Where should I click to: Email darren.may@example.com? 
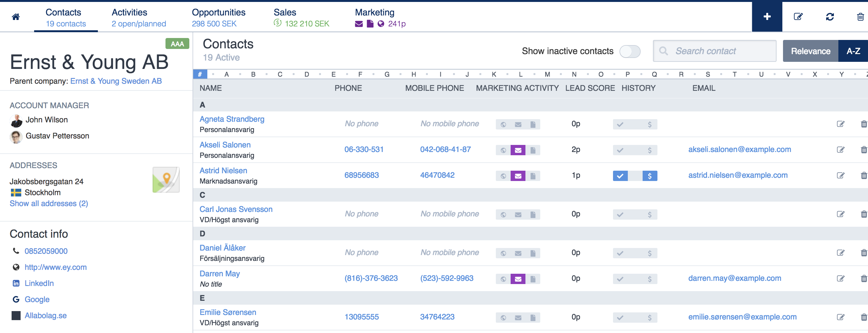[x=735, y=278]
